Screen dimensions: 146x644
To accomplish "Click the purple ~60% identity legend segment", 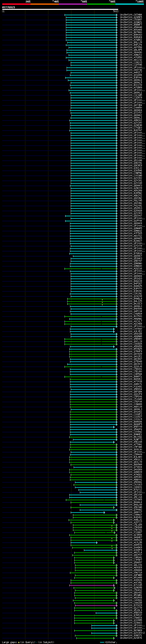I will 73,4.
